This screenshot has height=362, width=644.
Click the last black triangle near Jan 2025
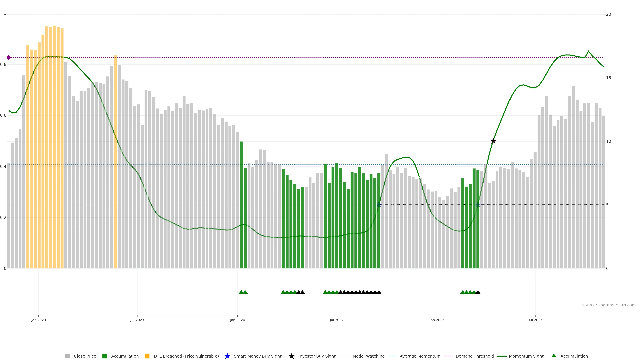click(x=478, y=292)
